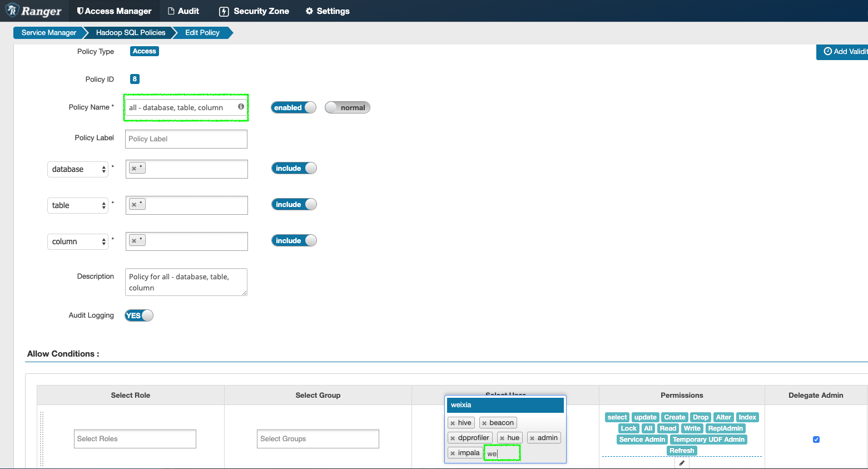Remove the asterisk from database field
Screen dimensions: 868x469
(134, 169)
